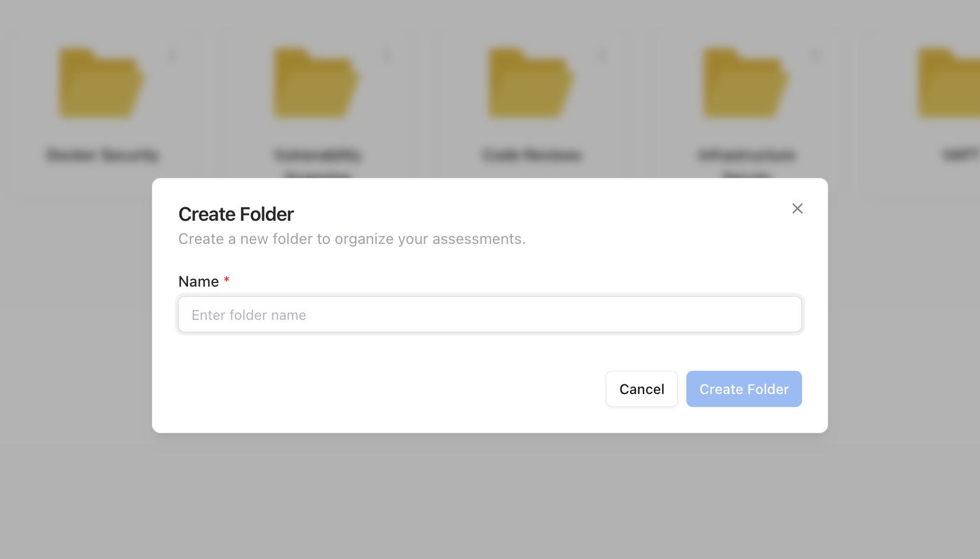Open the options menu on Infrastructure Security card

pos(816,55)
